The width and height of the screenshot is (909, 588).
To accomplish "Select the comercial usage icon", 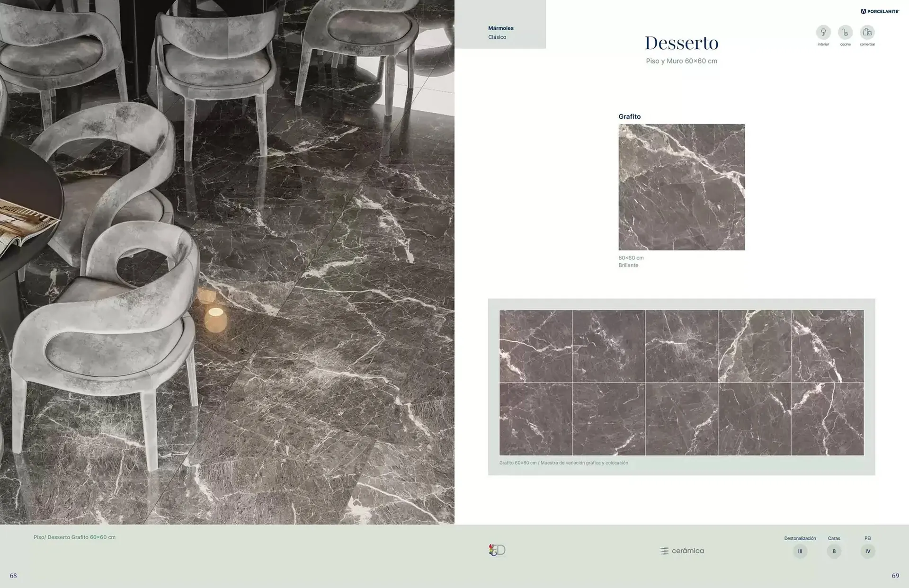I will pyautogui.click(x=867, y=33).
